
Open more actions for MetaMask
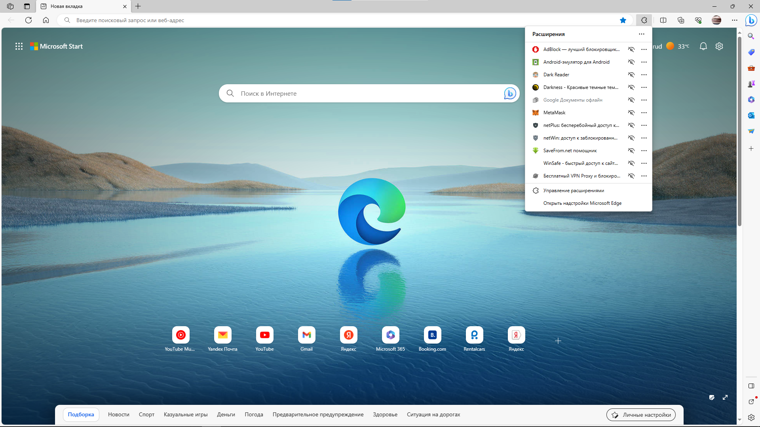(x=644, y=112)
